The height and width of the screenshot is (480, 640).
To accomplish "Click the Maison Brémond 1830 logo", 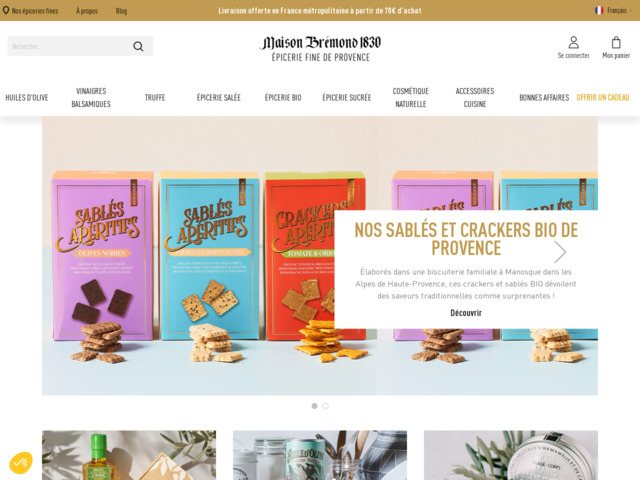I will click(x=320, y=49).
